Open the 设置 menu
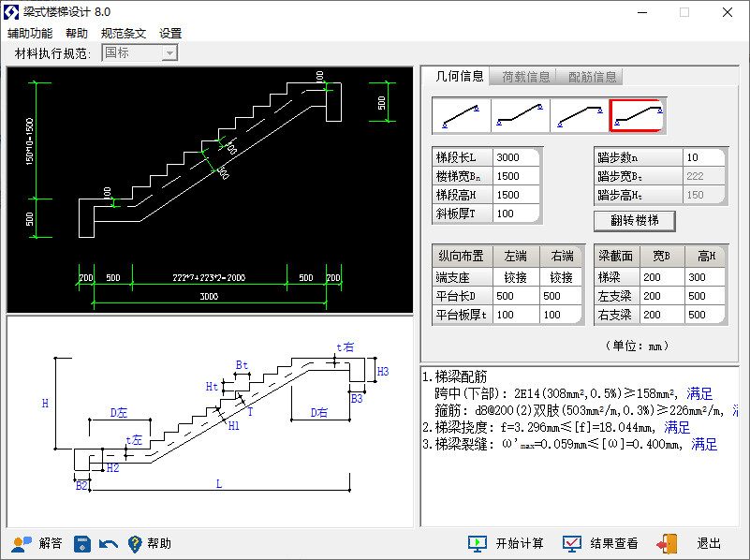750x560 pixels. pyautogui.click(x=170, y=34)
